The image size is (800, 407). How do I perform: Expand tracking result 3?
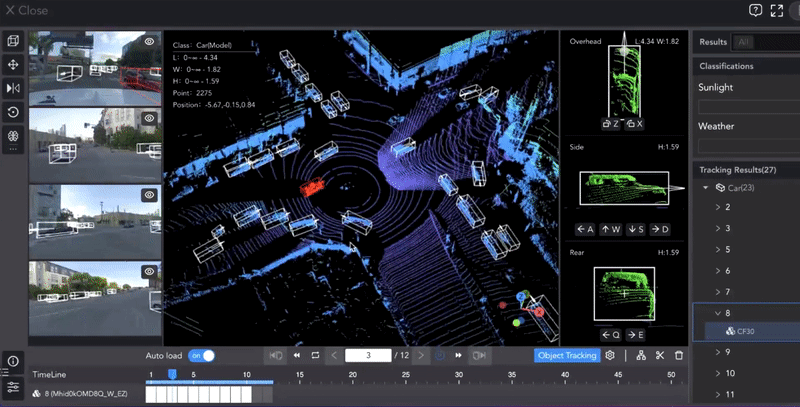point(717,228)
